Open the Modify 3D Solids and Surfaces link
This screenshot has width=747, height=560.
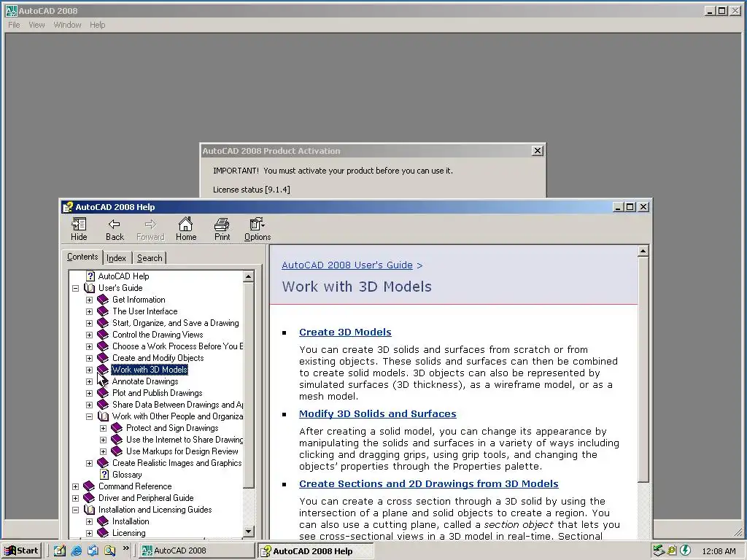pos(377,414)
